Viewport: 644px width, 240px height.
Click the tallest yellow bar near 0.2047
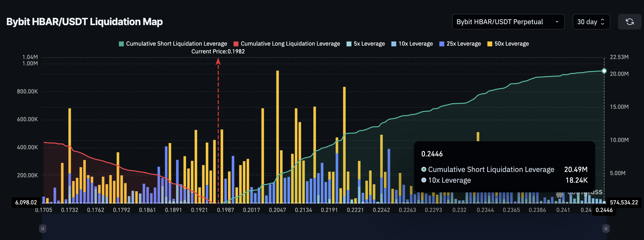(x=278, y=125)
